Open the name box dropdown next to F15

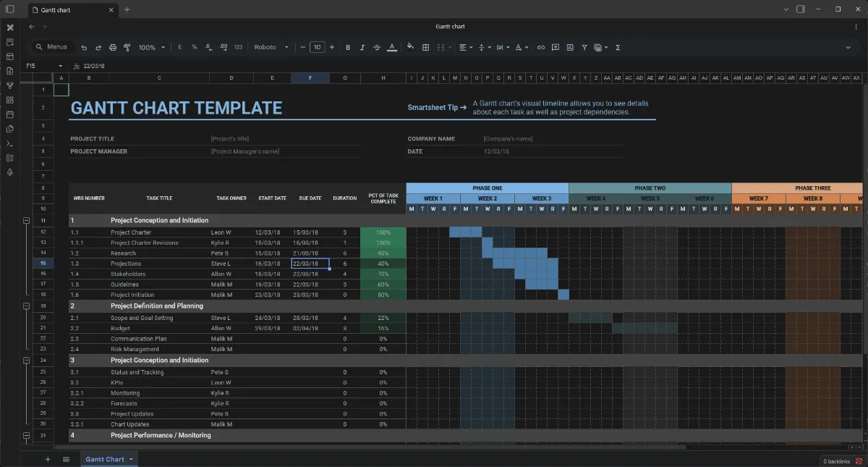[61, 66]
